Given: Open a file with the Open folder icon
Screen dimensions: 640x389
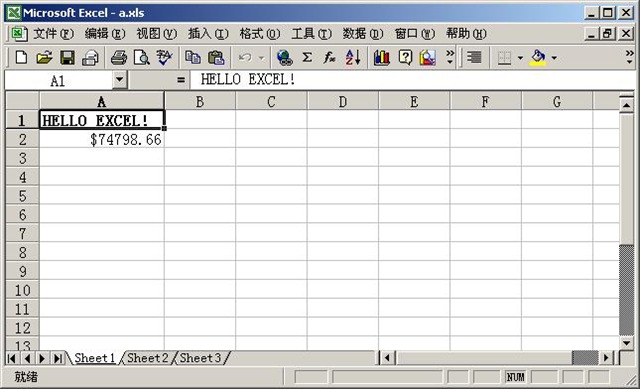Looking at the screenshot, I should [44, 58].
